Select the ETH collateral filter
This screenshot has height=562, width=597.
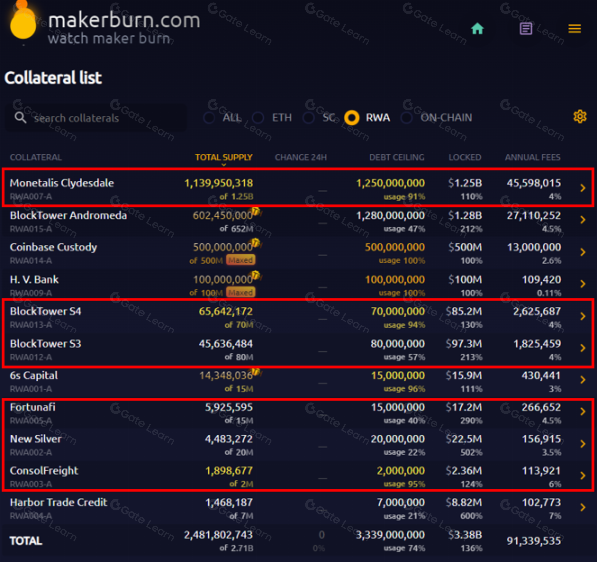tap(272, 118)
